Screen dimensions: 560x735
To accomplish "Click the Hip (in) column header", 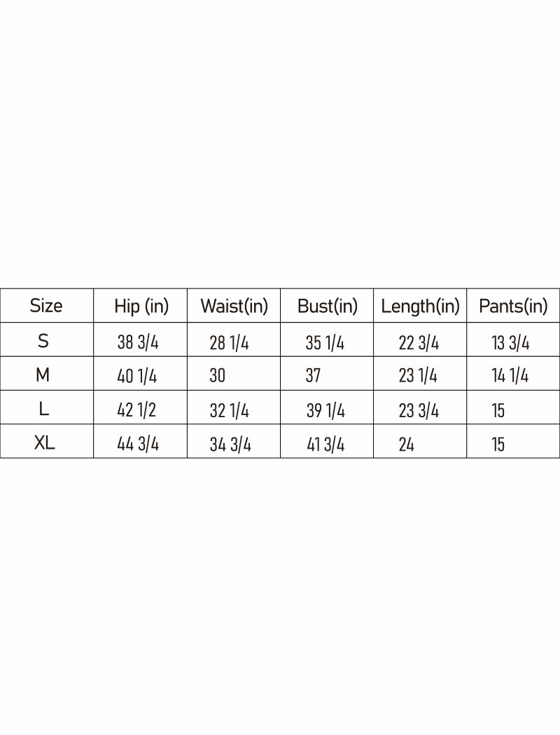I will click(141, 306).
